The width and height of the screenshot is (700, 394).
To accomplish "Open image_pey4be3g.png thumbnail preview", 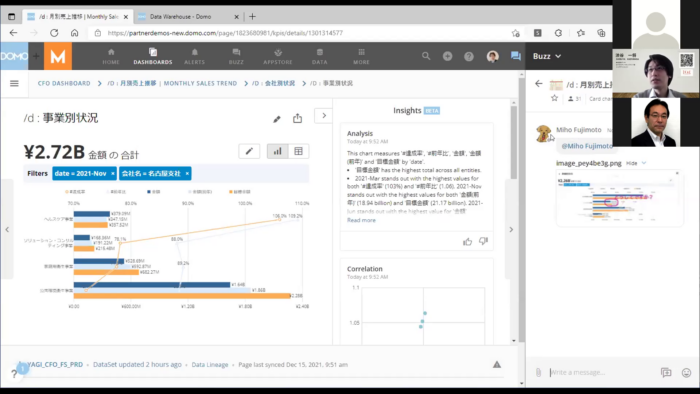I will pyautogui.click(x=619, y=198).
